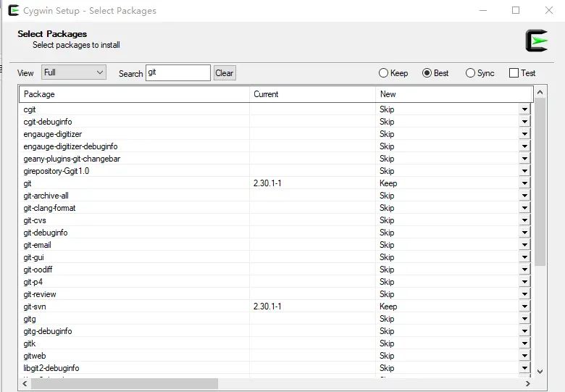Image resolution: width=565 pixels, height=392 pixels.
Task: Sort by the Package column header
Action: coord(134,94)
